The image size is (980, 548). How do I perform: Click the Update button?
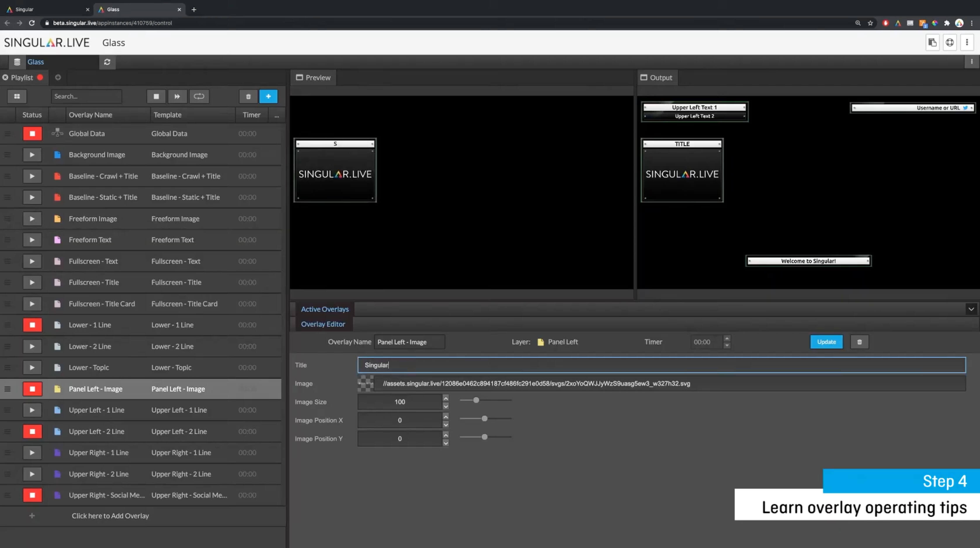tap(826, 342)
